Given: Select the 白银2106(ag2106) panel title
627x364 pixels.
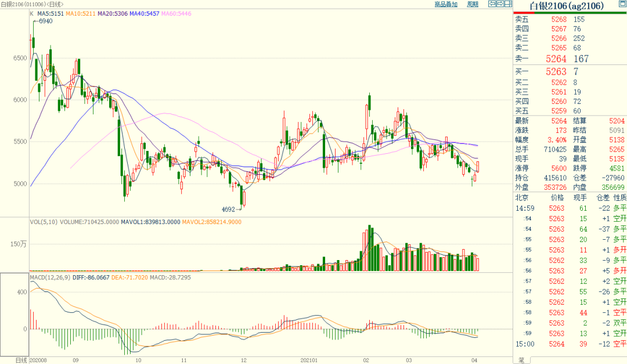Looking at the screenshot, I should pos(566,6).
